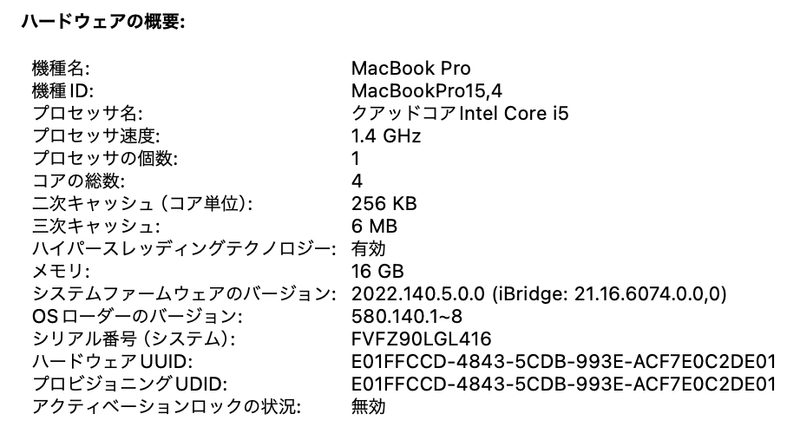800x441 pixels.
Task: Click the 16 GB memory value
Action: 377,271
